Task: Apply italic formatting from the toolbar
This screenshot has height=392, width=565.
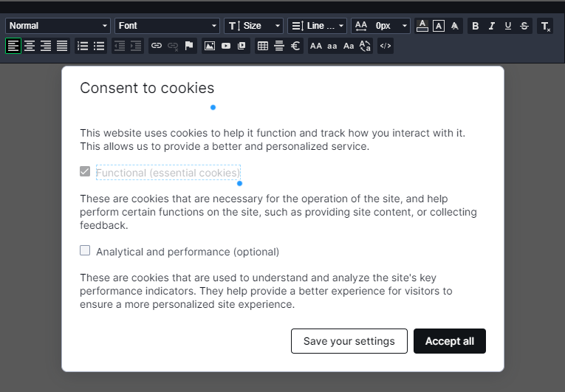Action: coord(491,26)
